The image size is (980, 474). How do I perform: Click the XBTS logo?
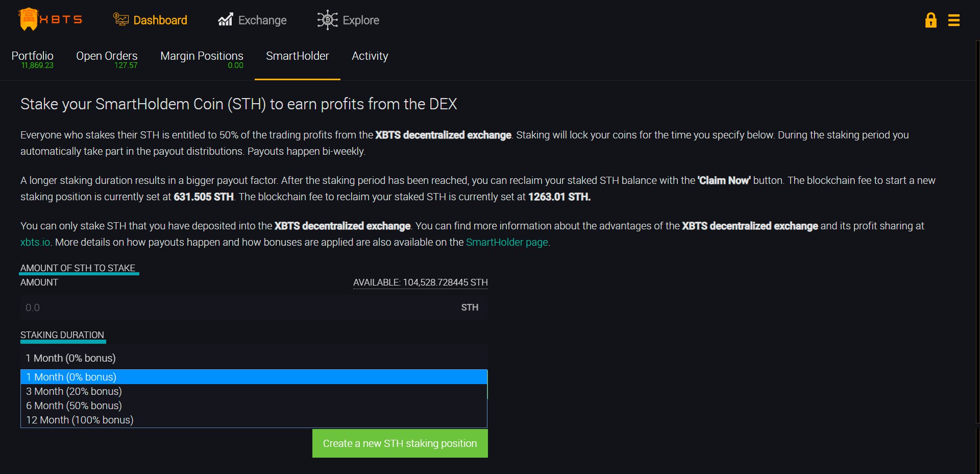50,19
